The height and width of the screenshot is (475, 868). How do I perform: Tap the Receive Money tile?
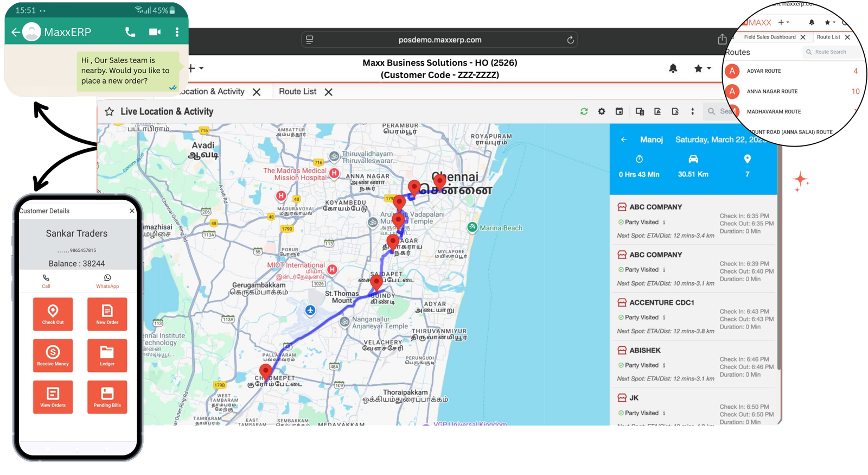pos(53,356)
